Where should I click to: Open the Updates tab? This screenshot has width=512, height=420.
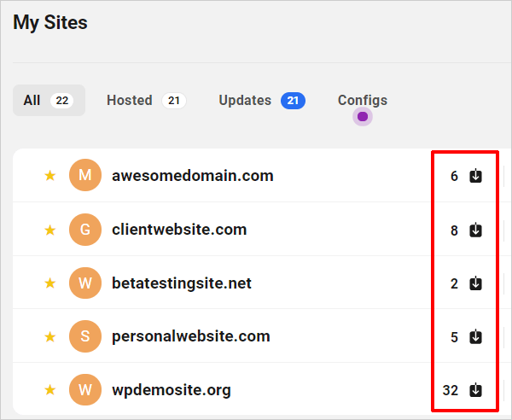pyautogui.click(x=262, y=100)
